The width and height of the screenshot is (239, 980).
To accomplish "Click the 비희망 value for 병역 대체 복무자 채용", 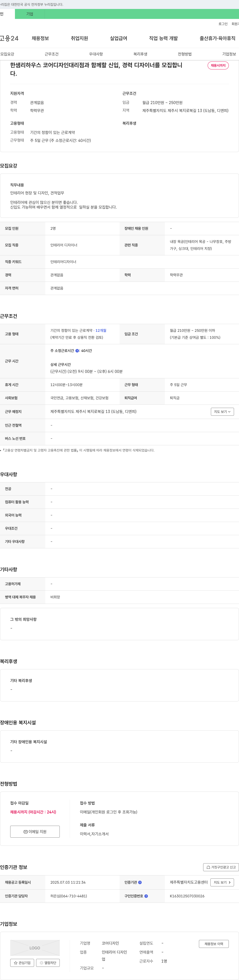I will 55,597.
